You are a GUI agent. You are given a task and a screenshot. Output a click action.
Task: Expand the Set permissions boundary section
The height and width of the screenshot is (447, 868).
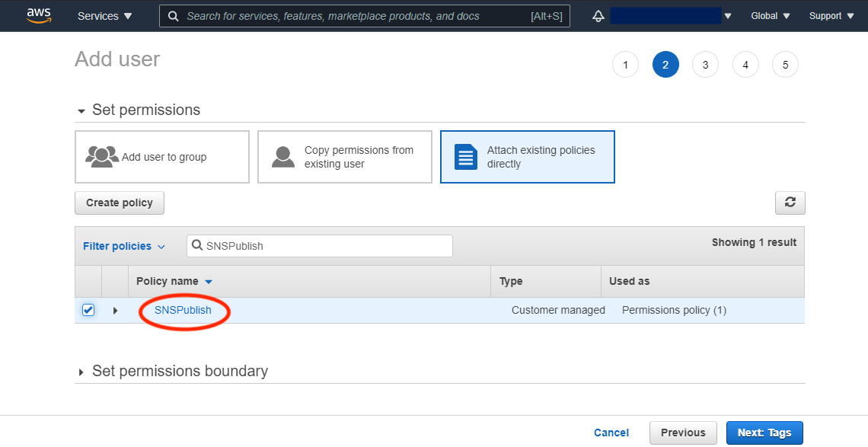click(x=81, y=371)
